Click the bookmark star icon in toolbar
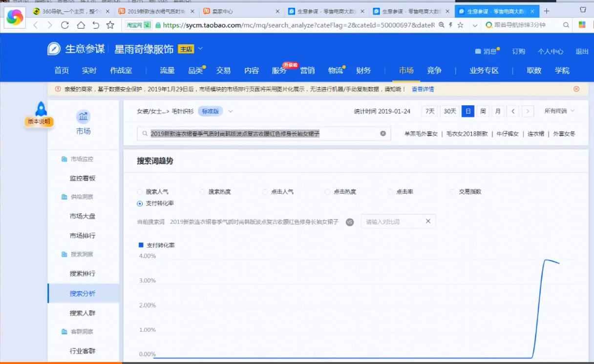The height and width of the screenshot is (364, 594). [x=110, y=25]
